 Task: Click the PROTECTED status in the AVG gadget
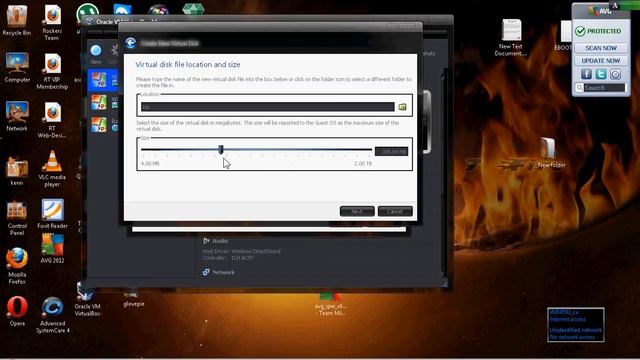598,31
